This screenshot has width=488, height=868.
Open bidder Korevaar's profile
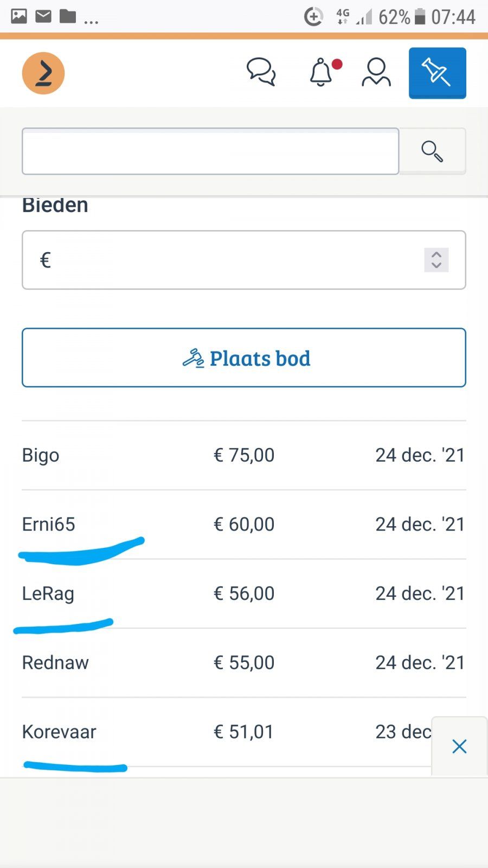(x=59, y=732)
